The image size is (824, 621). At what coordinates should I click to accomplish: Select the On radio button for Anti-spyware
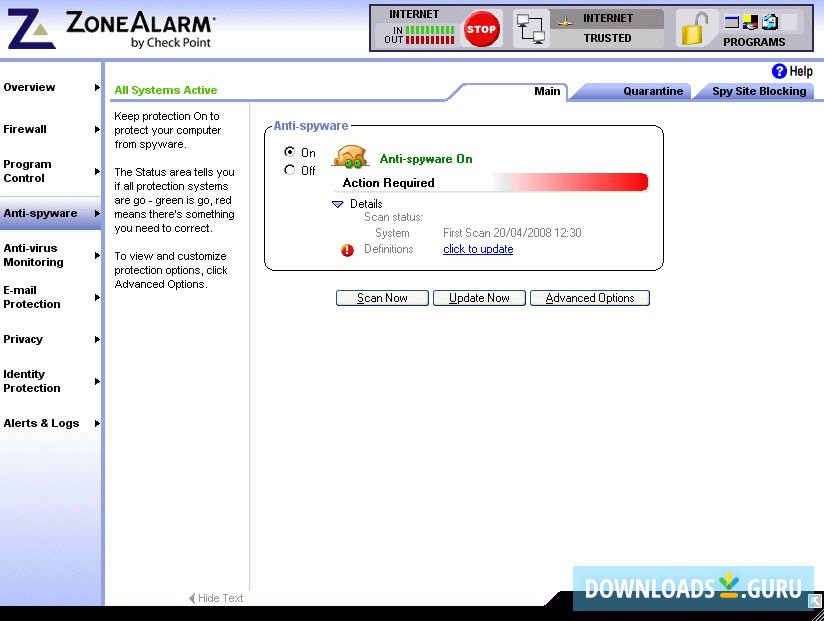290,152
